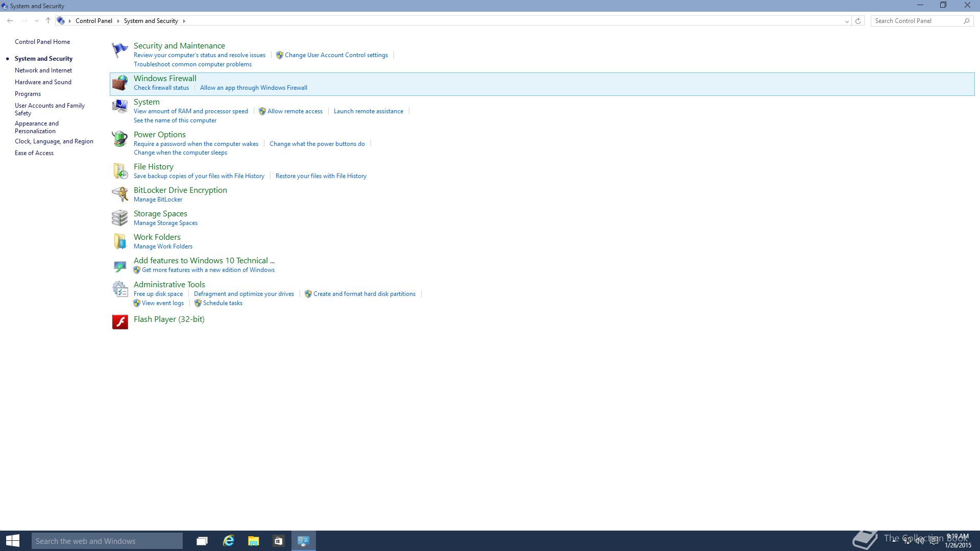The width and height of the screenshot is (980, 551).
Task: Click View event logs link
Action: tap(163, 303)
